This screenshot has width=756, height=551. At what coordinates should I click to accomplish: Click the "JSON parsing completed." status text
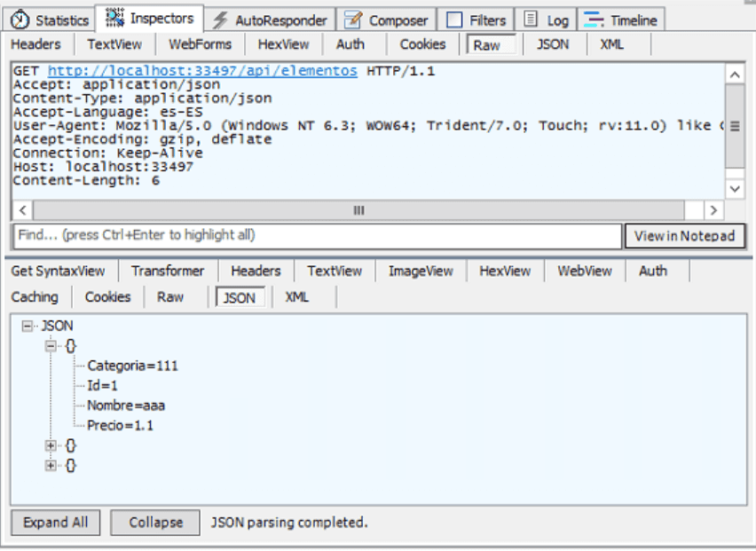pyautogui.click(x=289, y=523)
